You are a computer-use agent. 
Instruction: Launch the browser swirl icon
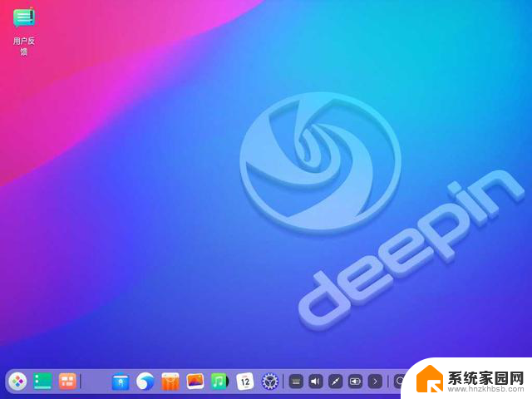[145, 382]
